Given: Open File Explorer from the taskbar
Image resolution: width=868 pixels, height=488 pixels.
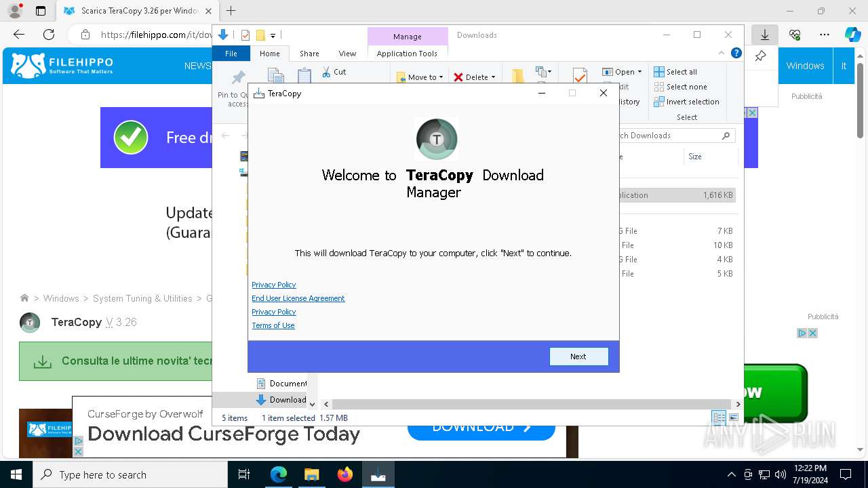Looking at the screenshot, I should pos(312,474).
